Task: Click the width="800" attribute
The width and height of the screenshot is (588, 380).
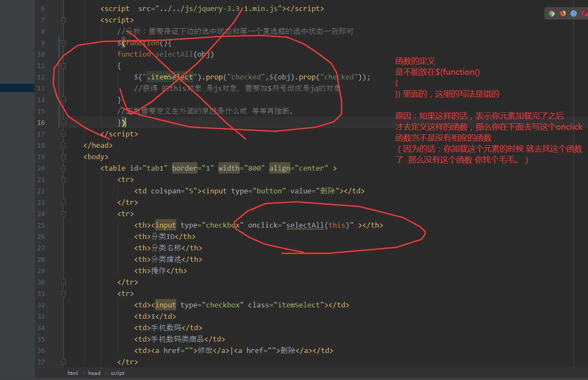Action: pos(242,168)
